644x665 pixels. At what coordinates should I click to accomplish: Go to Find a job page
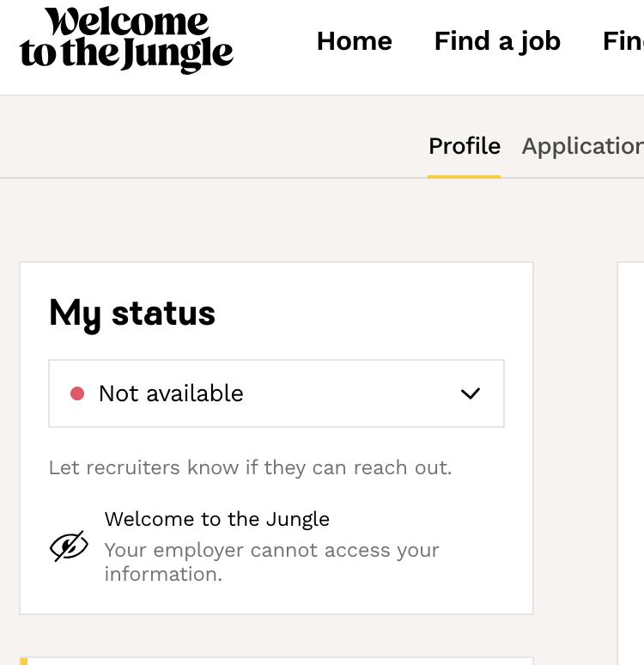497,41
